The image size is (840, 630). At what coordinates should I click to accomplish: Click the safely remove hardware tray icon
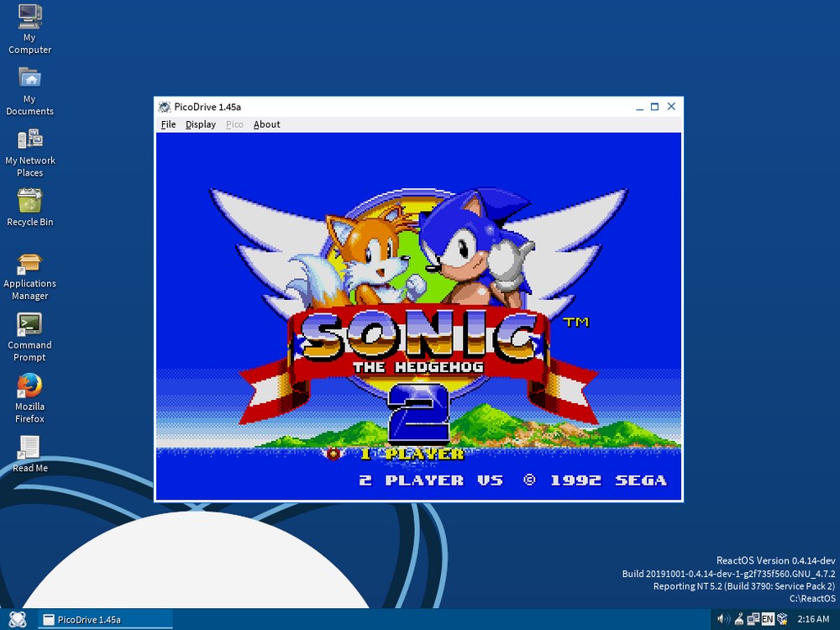738,619
